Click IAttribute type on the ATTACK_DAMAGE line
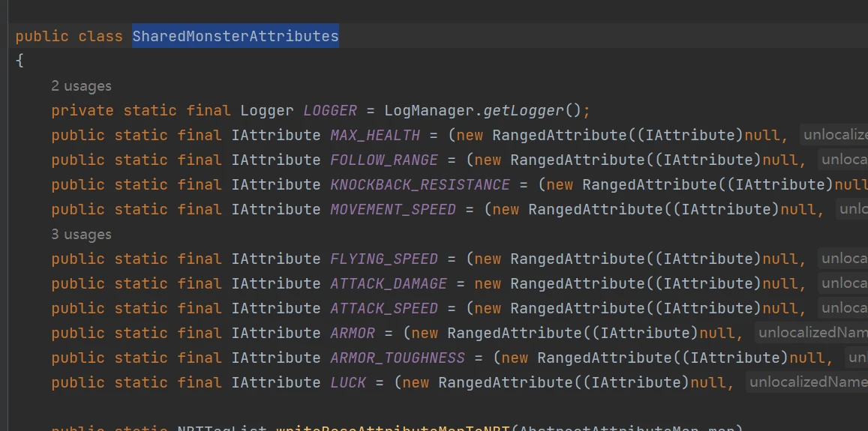The image size is (868, 431). click(275, 283)
